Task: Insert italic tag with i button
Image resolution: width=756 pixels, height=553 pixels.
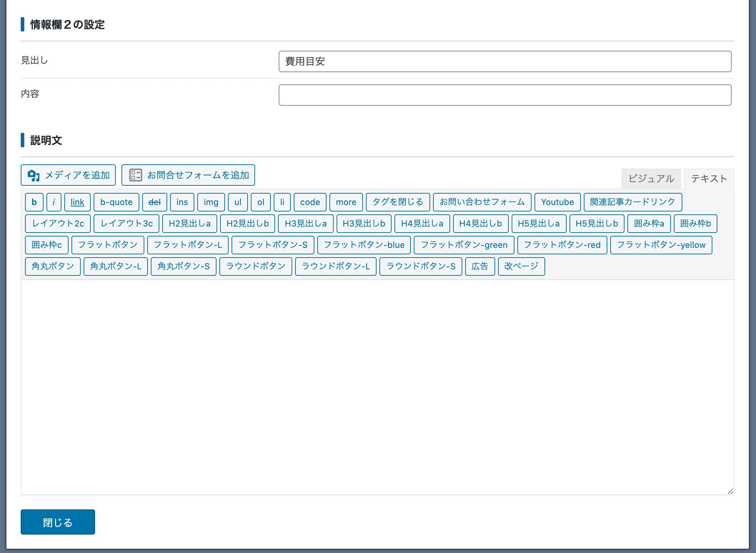Action: click(54, 202)
